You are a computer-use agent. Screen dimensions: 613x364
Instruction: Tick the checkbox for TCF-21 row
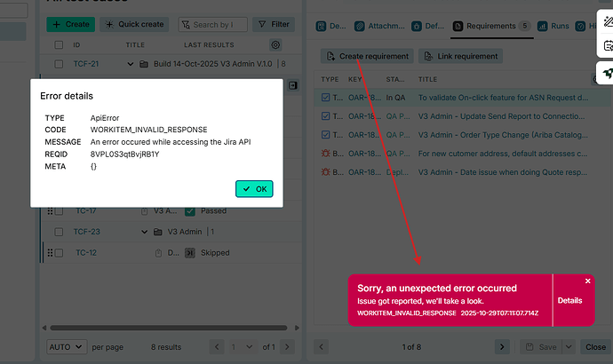(59, 64)
